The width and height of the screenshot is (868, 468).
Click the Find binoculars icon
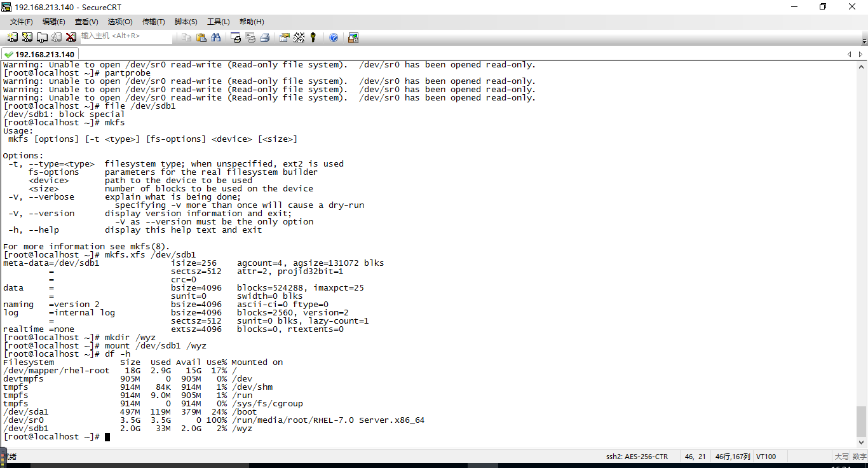pyautogui.click(x=215, y=38)
